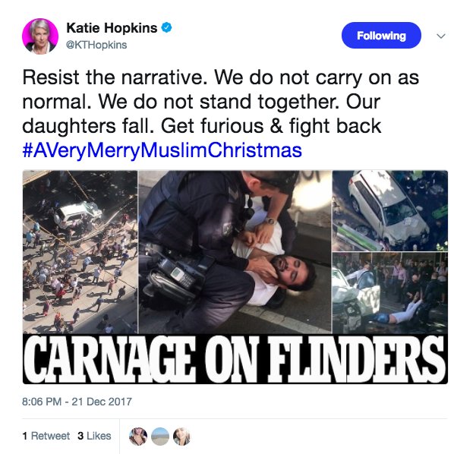View the aerial crowd photo on the left

coord(80,252)
